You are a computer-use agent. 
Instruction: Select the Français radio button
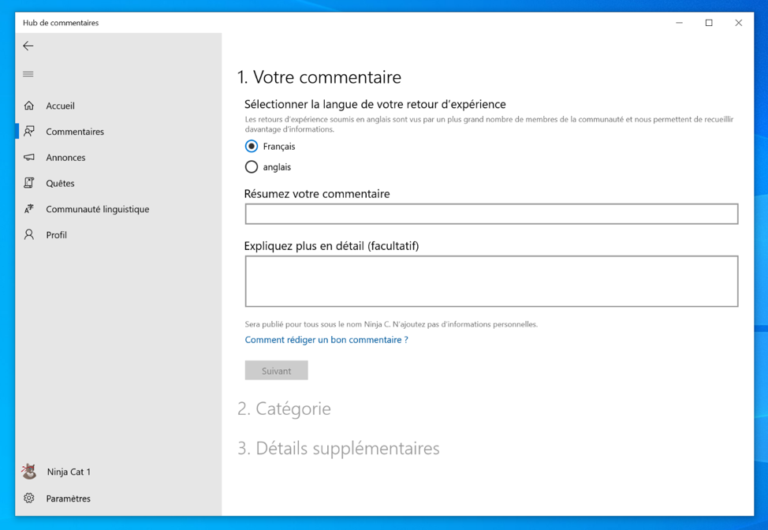point(251,146)
